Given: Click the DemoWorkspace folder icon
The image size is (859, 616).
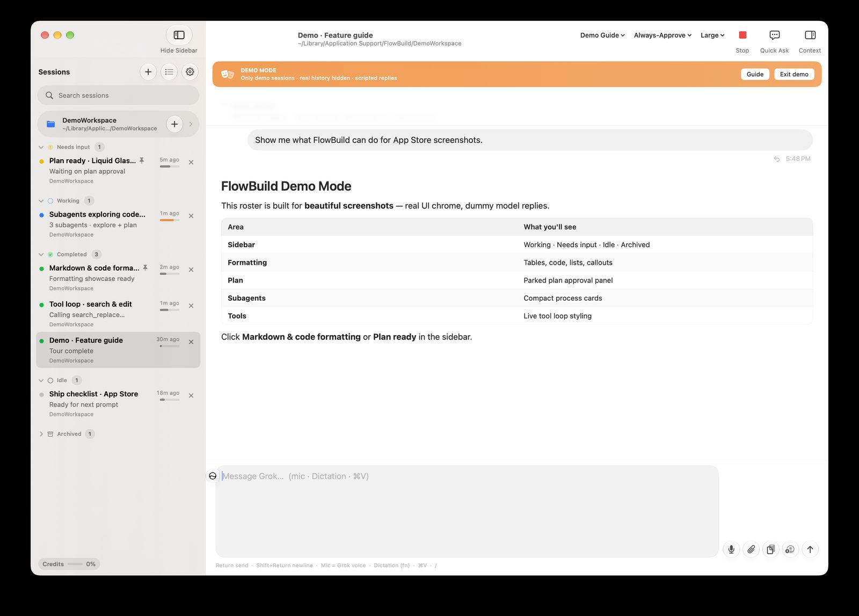Looking at the screenshot, I should [x=51, y=124].
